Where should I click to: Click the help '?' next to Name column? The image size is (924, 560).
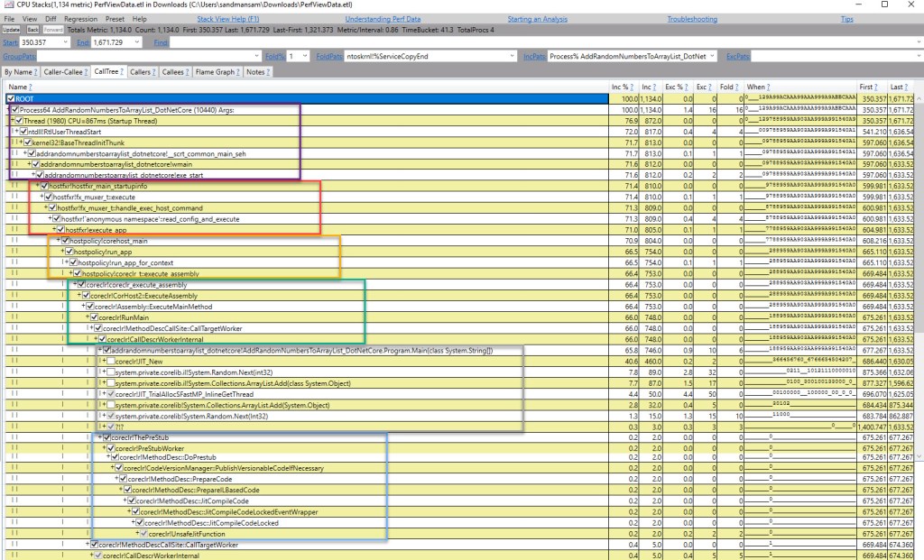click(x=23, y=87)
